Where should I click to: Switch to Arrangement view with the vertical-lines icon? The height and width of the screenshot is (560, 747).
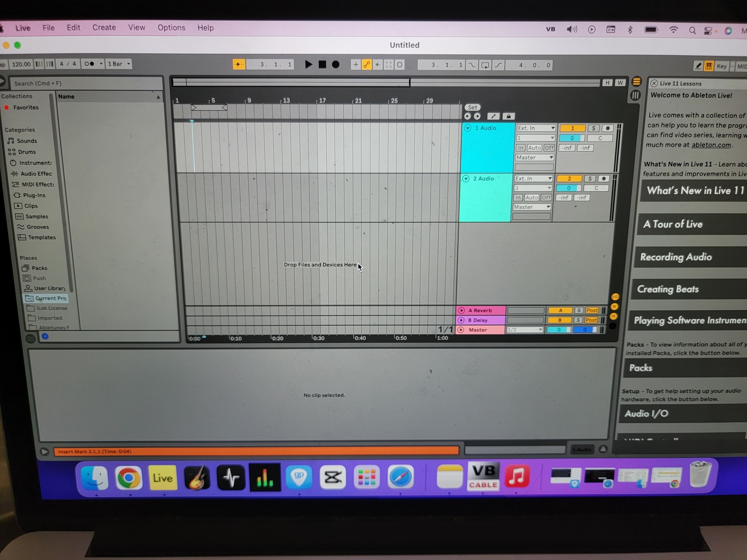[x=635, y=95]
